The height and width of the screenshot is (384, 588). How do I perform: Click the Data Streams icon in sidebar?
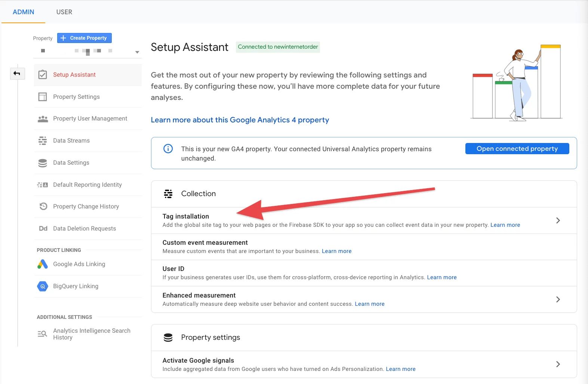(x=43, y=141)
